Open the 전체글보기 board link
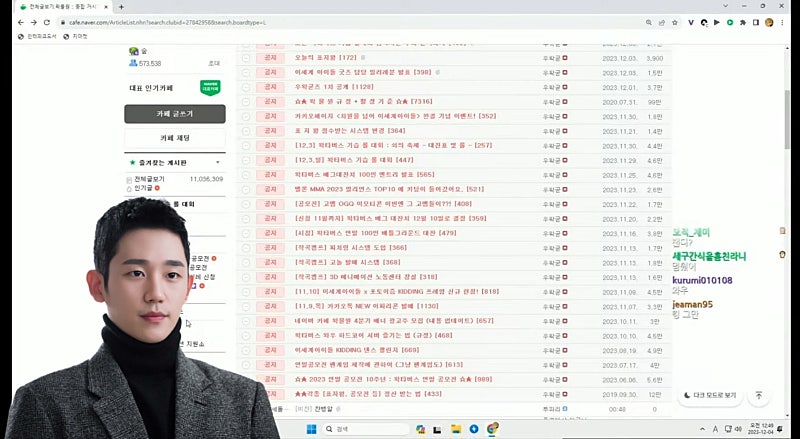Image resolution: width=800 pixels, height=439 pixels. pyautogui.click(x=149, y=179)
